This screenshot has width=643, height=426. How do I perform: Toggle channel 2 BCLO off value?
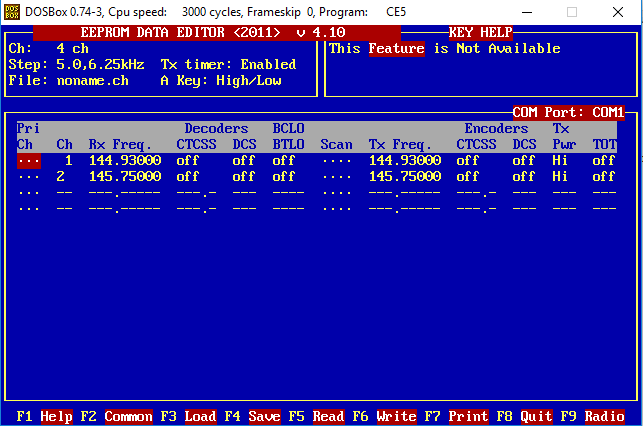click(284, 176)
